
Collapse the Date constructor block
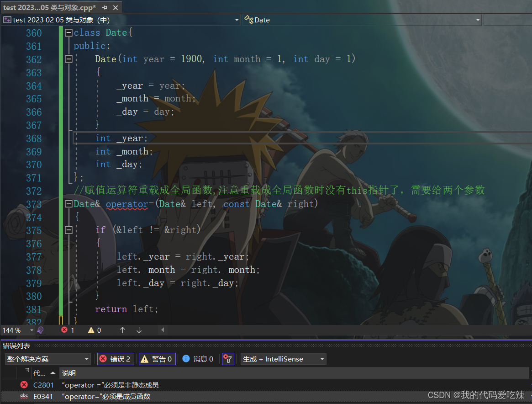[x=68, y=59]
